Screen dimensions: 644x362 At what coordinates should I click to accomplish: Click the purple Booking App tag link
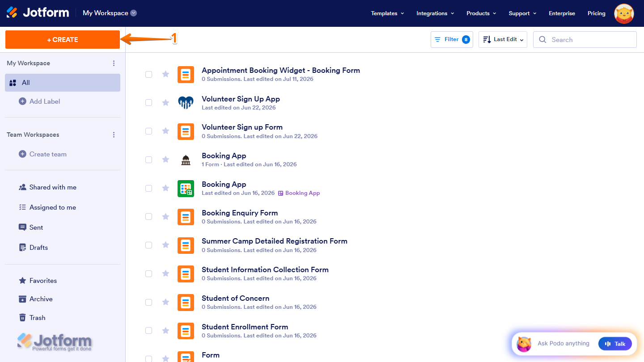click(299, 193)
